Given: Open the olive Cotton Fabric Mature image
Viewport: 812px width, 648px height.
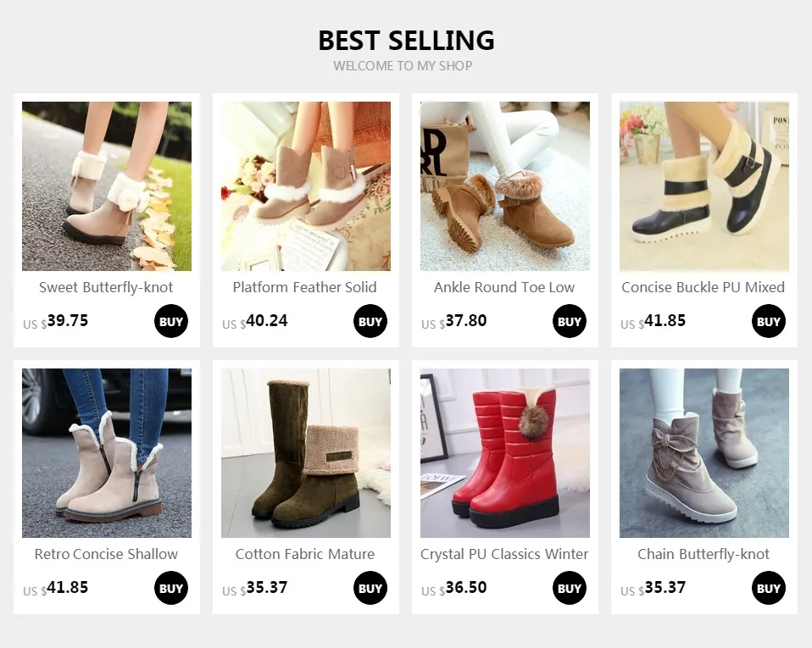Looking at the screenshot, I should pos(306,453).
